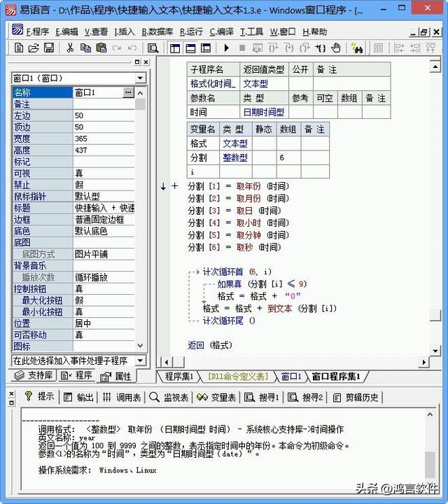This screenshot has height=504, width=448.
Task: Click the Copy icon in the toolbar
Action: click(x=85, y=48)
